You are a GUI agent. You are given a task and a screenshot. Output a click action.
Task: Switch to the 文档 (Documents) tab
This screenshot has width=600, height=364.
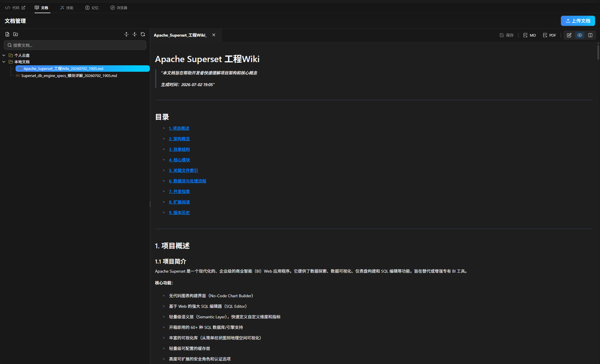click(42, 8)
